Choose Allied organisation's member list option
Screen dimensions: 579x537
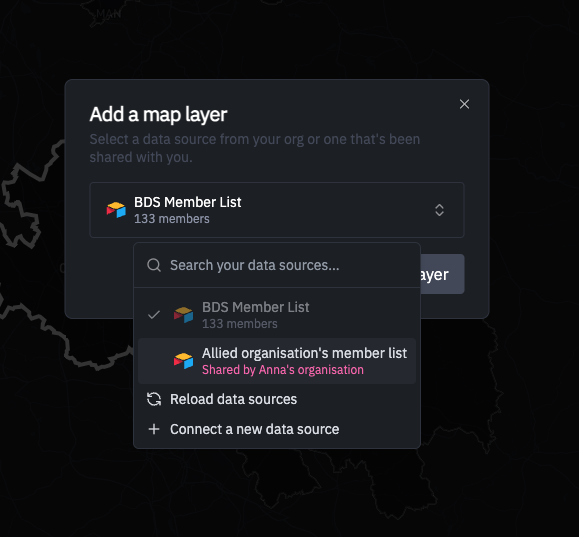click(277, 361)
